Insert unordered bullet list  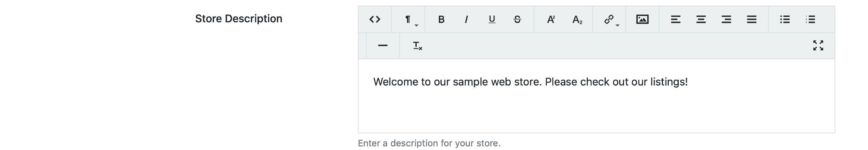coord(785,20)
